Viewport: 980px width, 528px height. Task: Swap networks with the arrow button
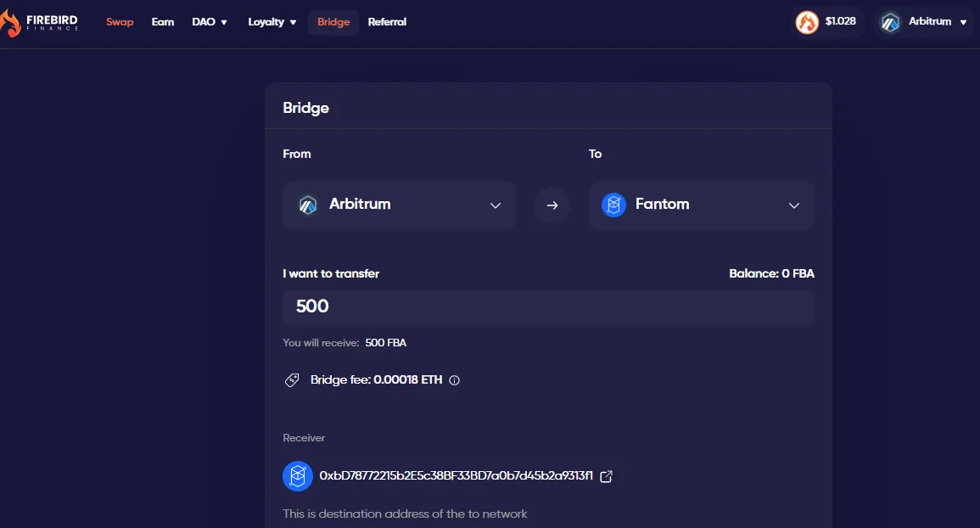(x=552, y=205)
